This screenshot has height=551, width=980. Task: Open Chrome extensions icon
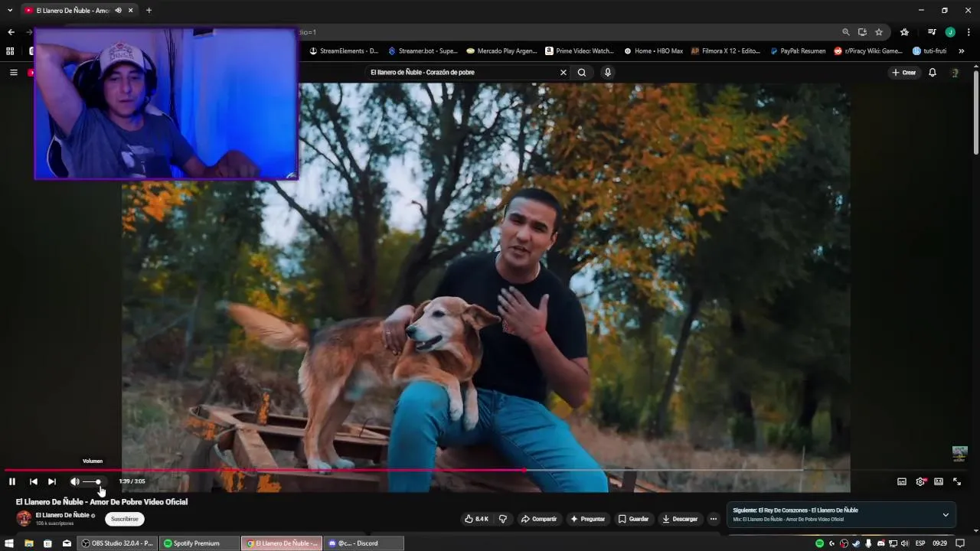point(904,32)
